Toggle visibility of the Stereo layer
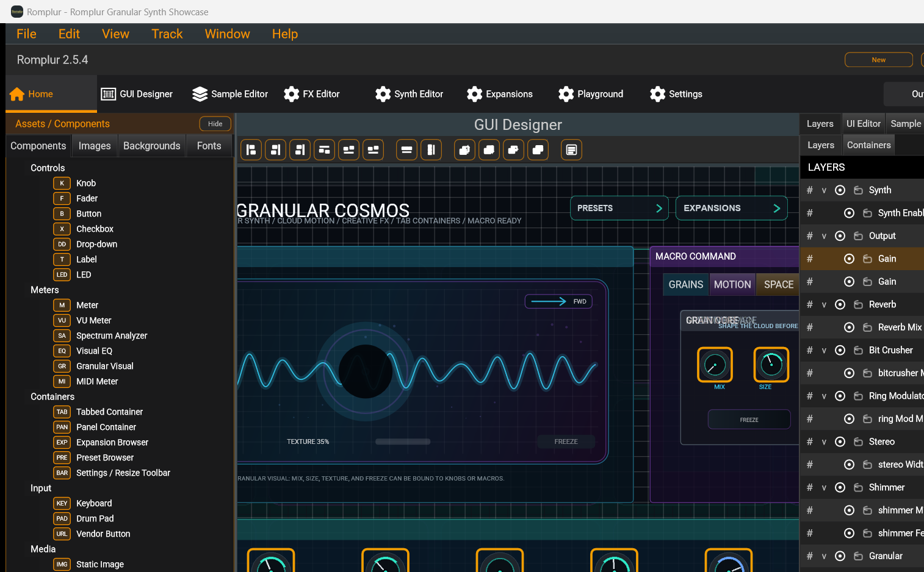This screenshot has height=572, width=924. [840, 442]
